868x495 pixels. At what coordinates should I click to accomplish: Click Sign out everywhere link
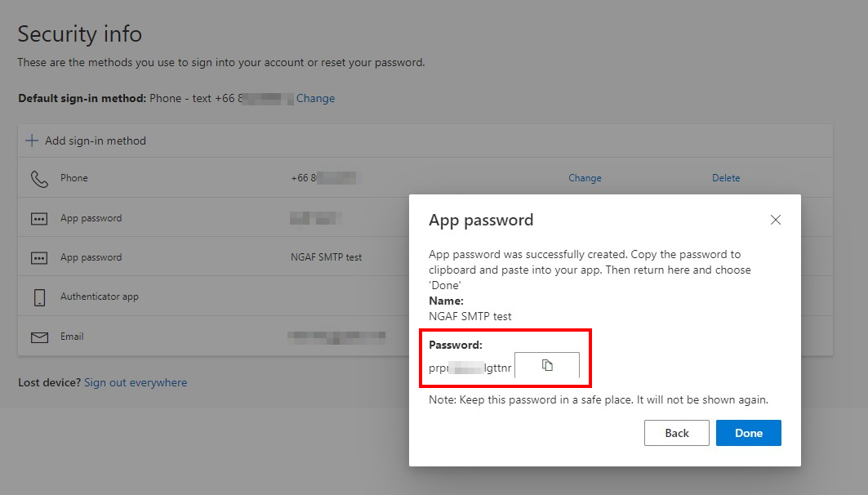click(x=136, y=382)
